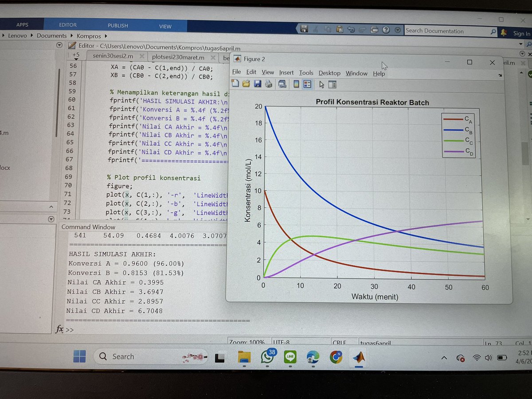
Task: Click the Edit Plot arrow tool in Figure 2
Action: pyautogui.click(x=322, y=84)
